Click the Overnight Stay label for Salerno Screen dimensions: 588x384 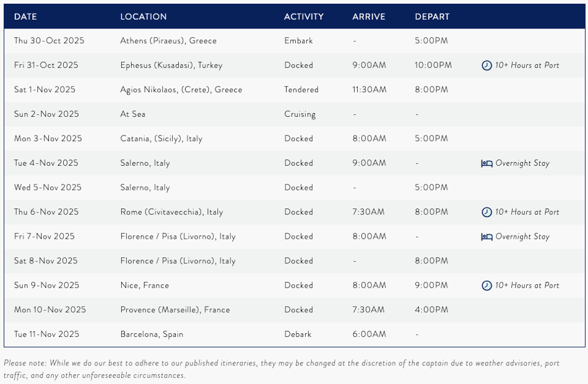point(522,164)
